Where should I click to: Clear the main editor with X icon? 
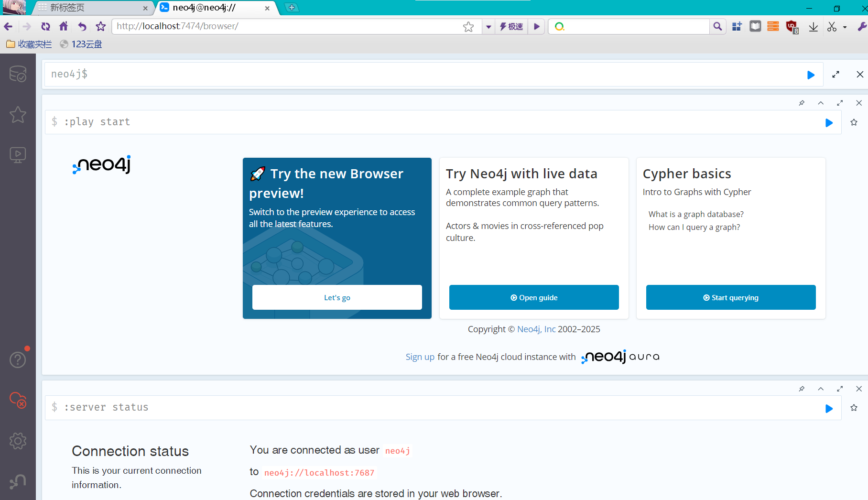tap(860, 75)
